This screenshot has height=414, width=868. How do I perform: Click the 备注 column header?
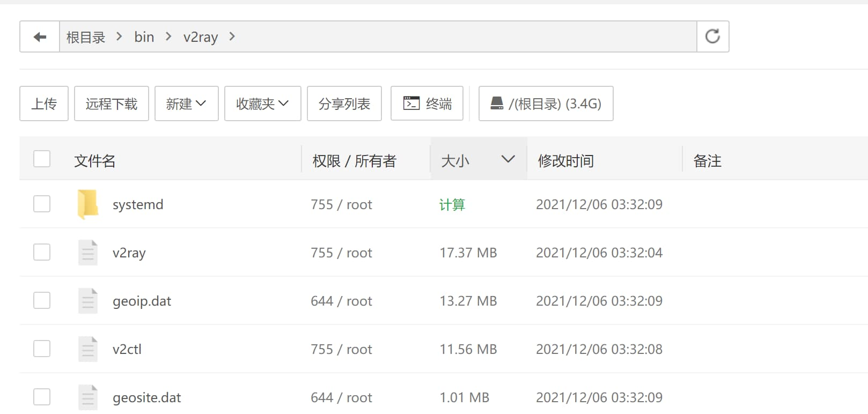(x=708, y=161)
